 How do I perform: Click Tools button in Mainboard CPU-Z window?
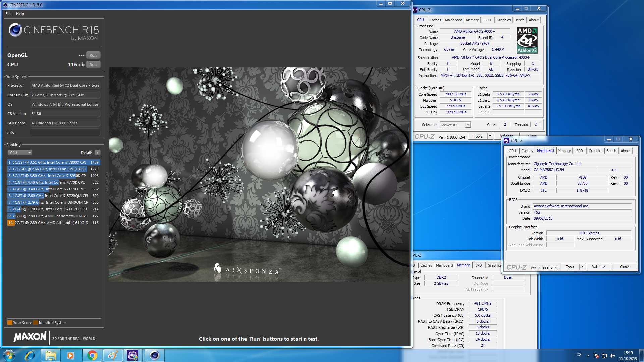tap(570, 267)
